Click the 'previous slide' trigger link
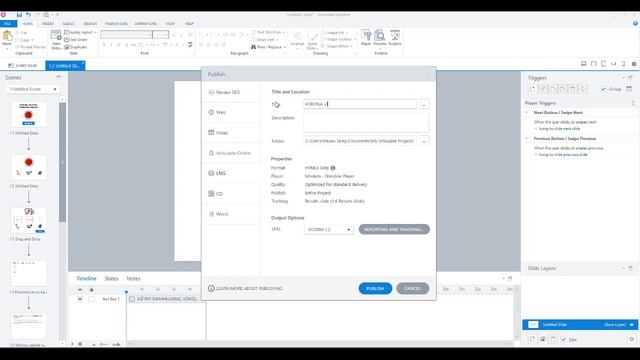This screenshot has width=640, height=360. pos(574,155)
